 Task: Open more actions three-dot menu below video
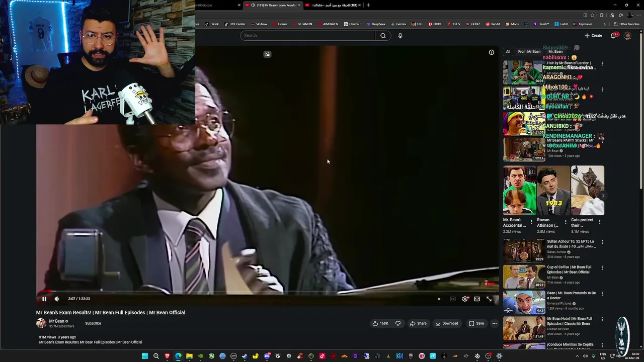click(x=495, y=323)
